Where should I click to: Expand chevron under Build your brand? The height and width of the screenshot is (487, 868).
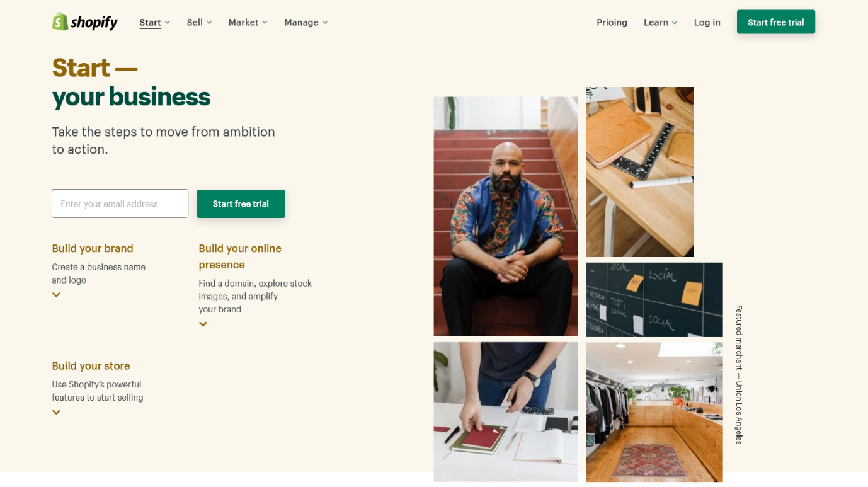coord(57,295)
